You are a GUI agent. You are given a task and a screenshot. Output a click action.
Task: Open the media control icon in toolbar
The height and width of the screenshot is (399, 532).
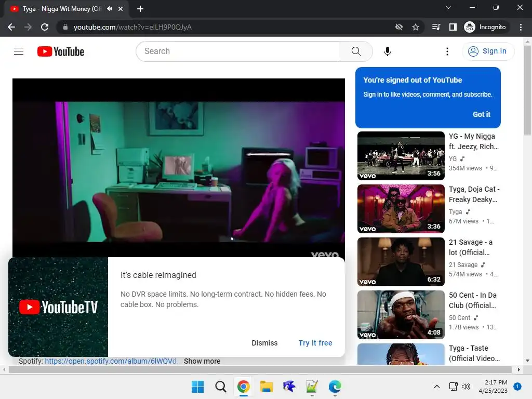pos(436,27)
